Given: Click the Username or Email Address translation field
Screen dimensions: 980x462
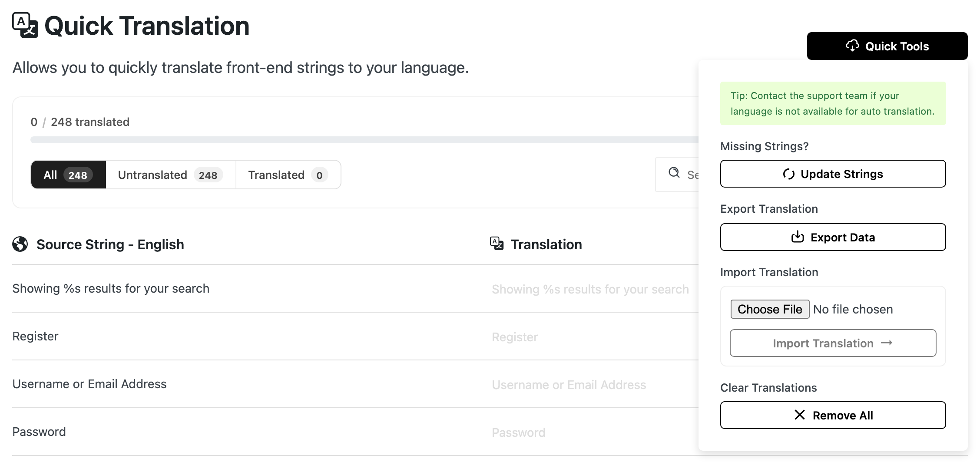Looking at the screenshot, I should click(594, 385).
